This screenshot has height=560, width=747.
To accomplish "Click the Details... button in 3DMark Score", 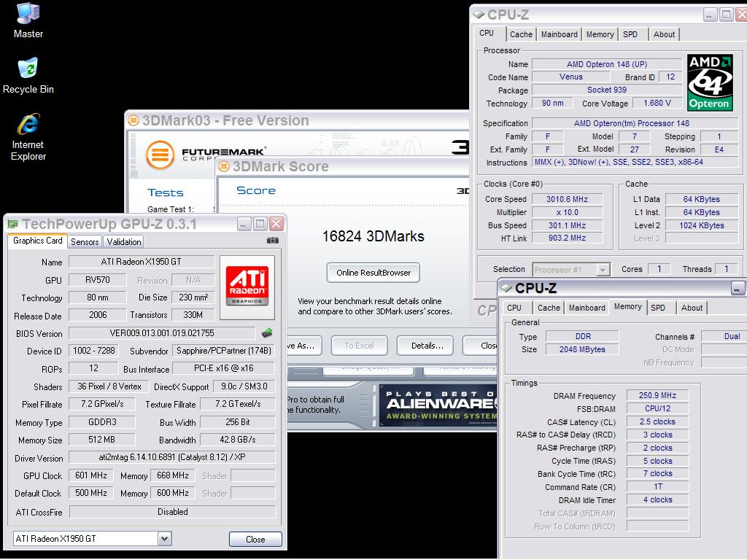I will coord(427,346).
